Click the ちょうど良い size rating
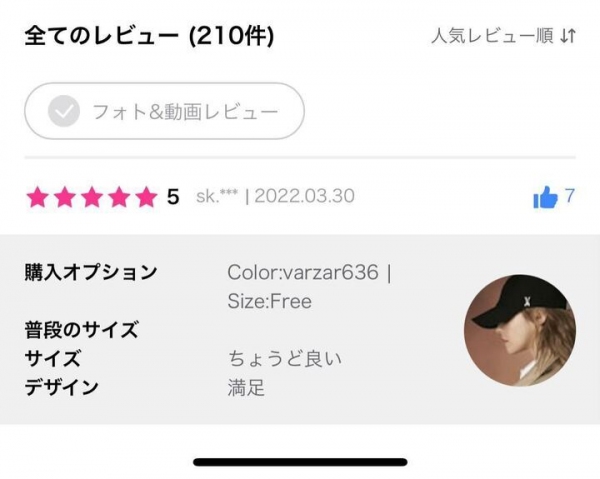Image resolution: width=600 pixels, height=479 pixels. 285,359
